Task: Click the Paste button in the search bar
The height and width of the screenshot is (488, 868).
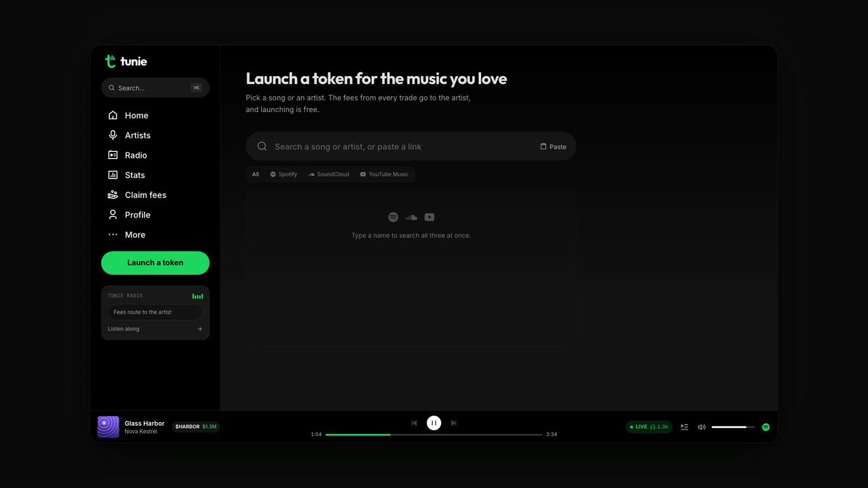Action: click(553, 147)
